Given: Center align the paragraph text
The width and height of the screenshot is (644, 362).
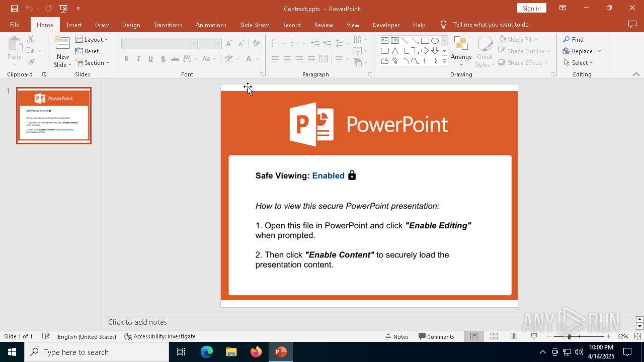Looking at the screenshot, I should click(287, 59).
